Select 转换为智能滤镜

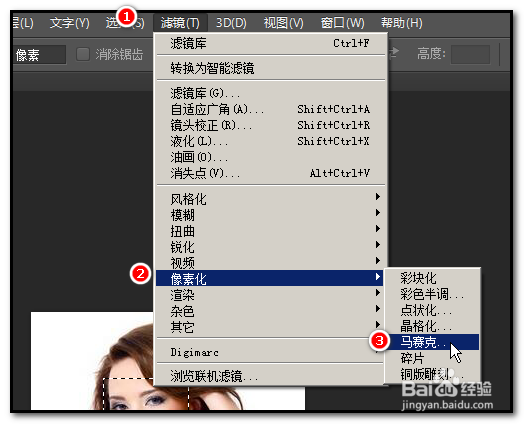point(270,68)
